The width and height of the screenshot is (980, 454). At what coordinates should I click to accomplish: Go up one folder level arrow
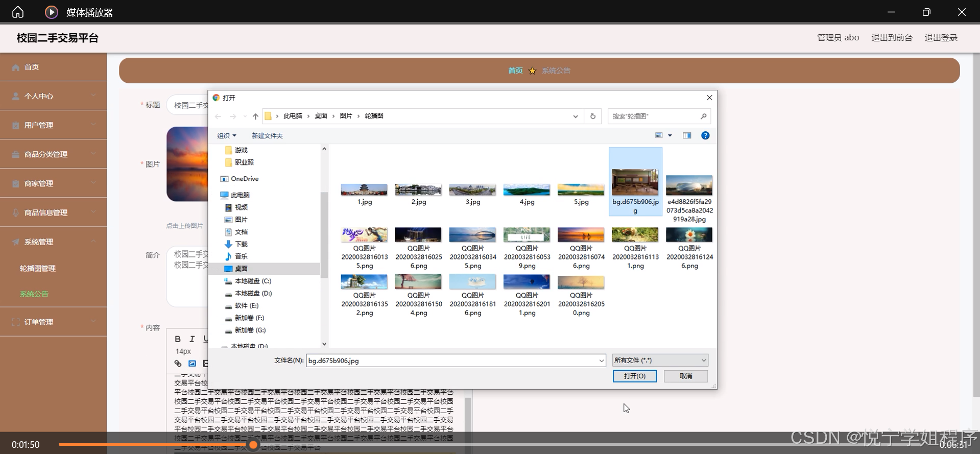coord(255,116)
